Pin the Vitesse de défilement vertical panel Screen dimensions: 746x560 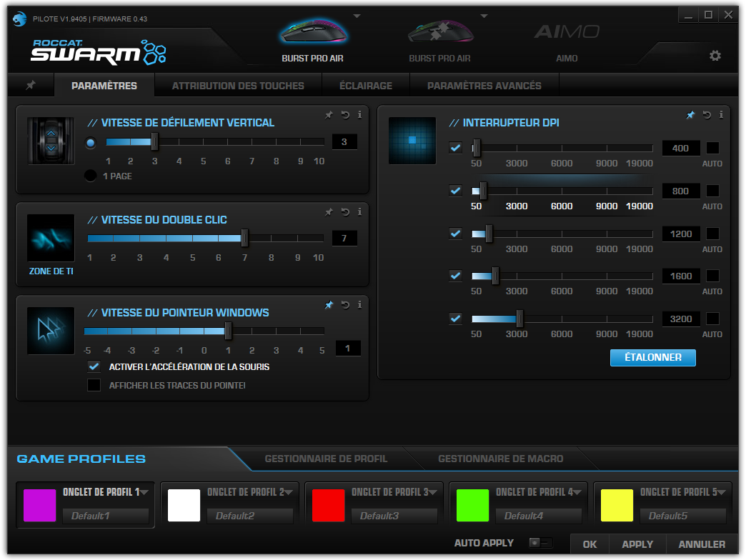click(329, 114)
